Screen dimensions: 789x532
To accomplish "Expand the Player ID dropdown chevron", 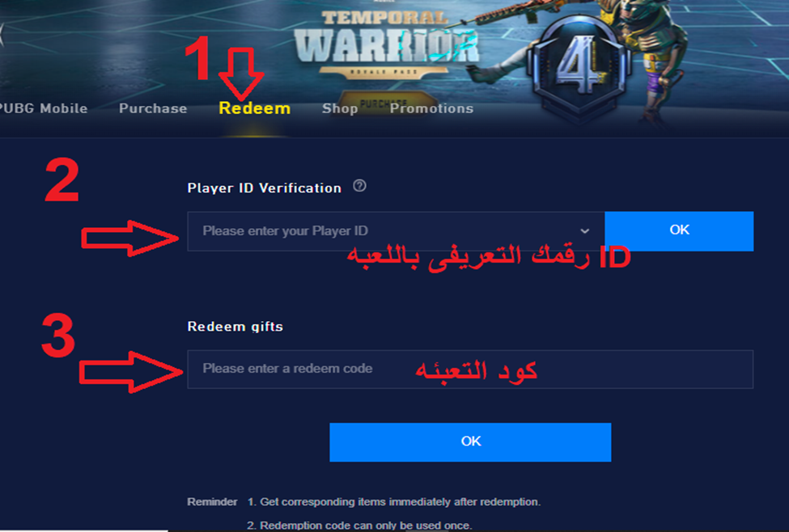I will (x=584, y=231).
